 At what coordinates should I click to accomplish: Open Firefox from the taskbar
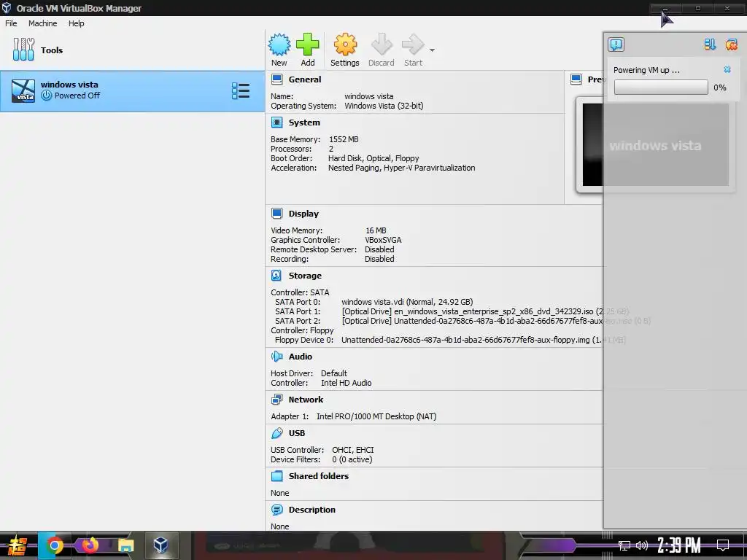90,545
